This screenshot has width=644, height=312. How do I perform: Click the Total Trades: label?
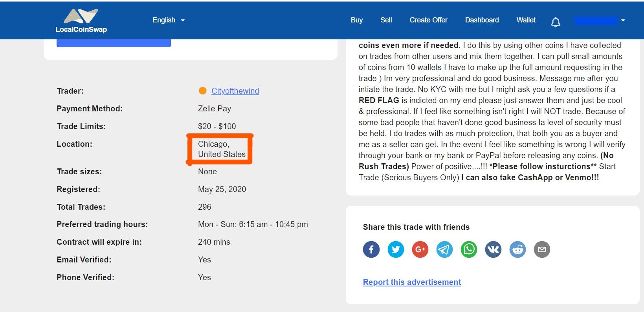pos(81,207)
